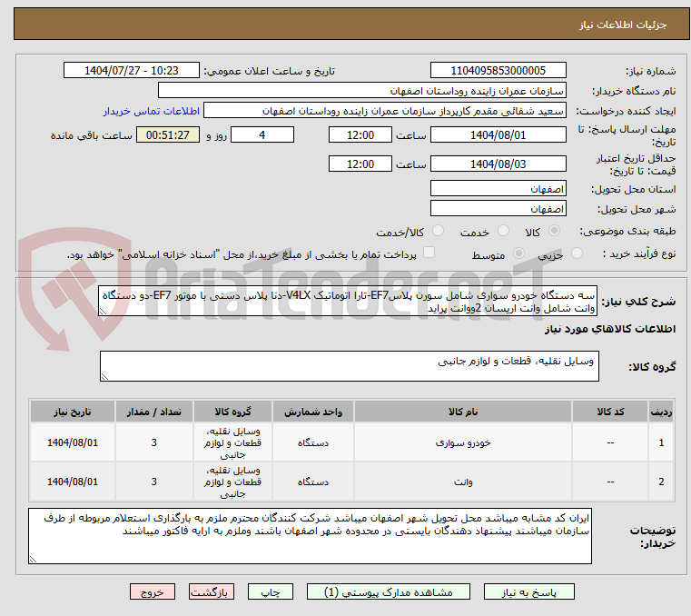The height and width of the screenshot is (616, 691).
Task: Click the خروج exit button
Action: 152,591
